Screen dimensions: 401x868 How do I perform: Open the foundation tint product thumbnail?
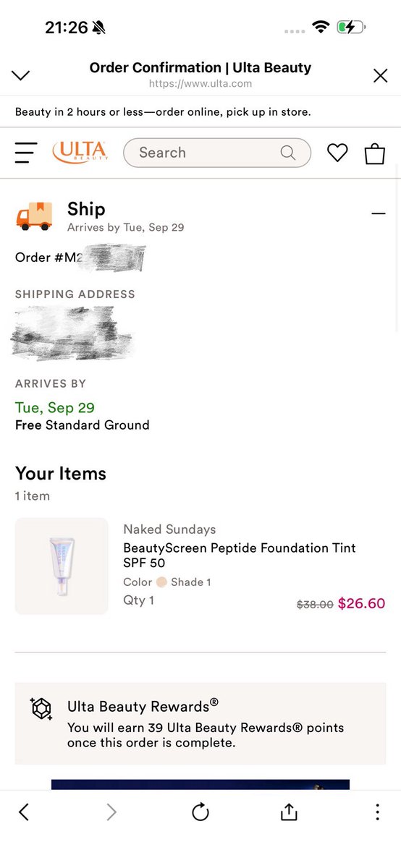click(62, 566)
